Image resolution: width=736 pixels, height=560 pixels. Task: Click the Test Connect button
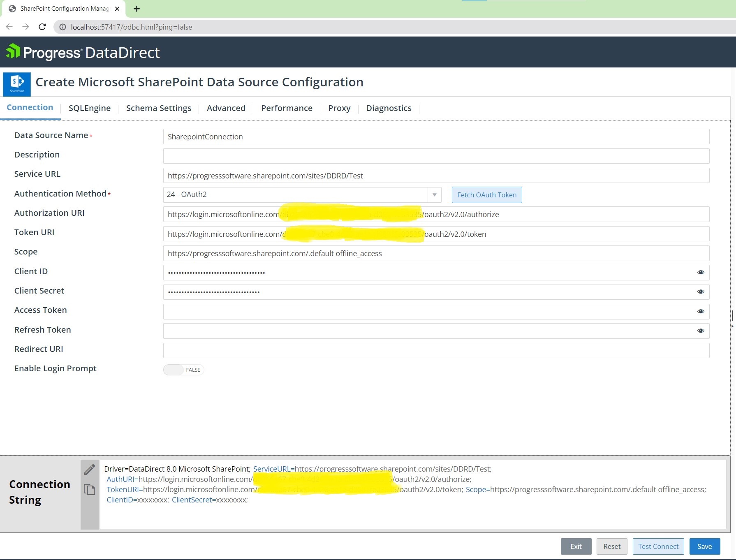pyautogui.click(x=658, y=546)
